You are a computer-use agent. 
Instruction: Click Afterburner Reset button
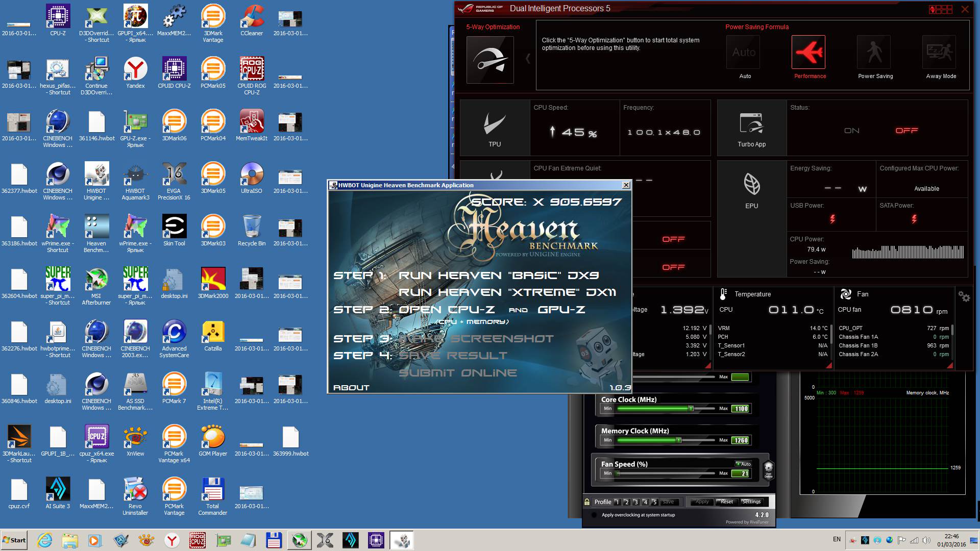pos(727,502)
